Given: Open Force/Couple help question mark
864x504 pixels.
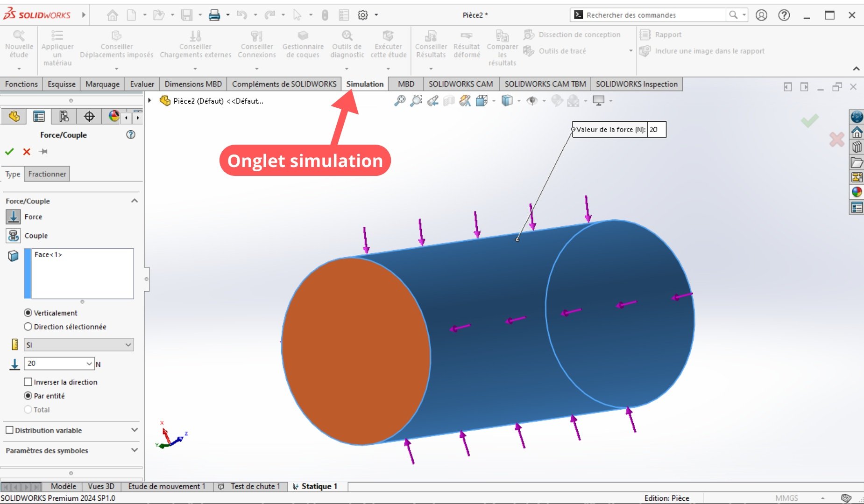Looking at the screenshot, I should [131, 134].
